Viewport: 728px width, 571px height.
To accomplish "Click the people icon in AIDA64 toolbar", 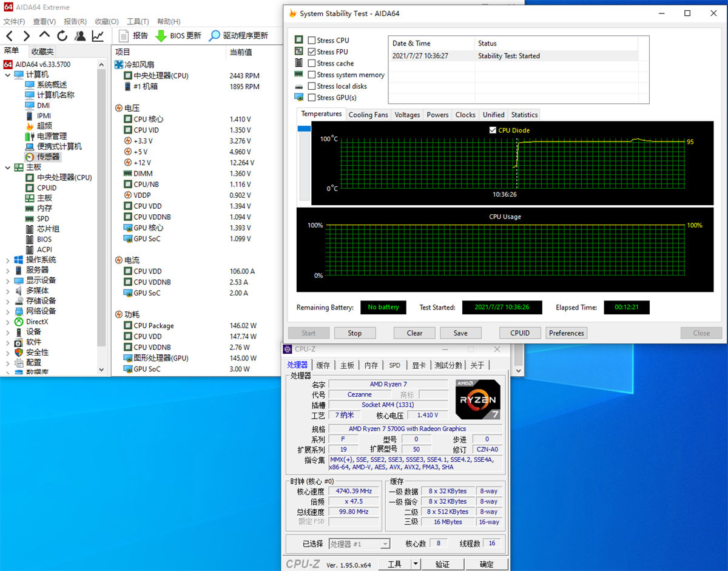I will coord(79,36).
